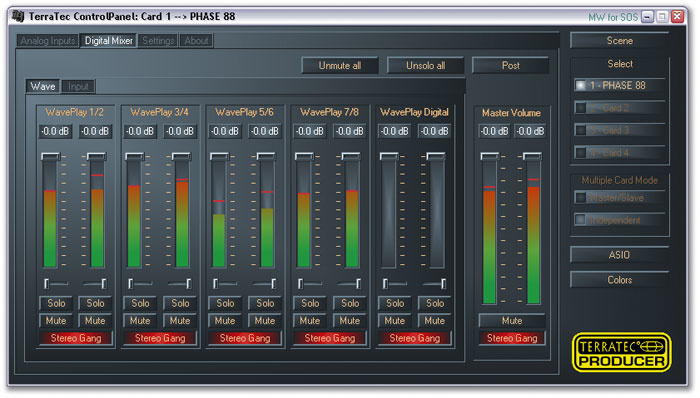The width and height of the screenshot is (700, 398).
Task: Click WavePlay Digital left fader handle
Action: (389, 156)
